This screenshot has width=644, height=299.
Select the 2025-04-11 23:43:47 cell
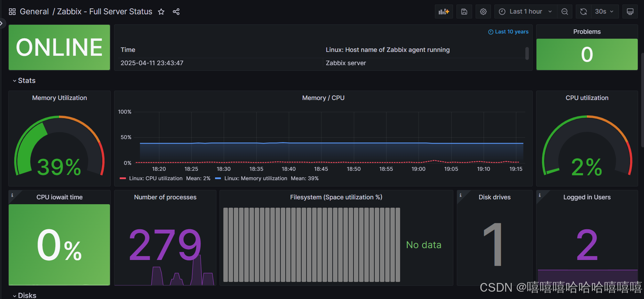(152, 63)
